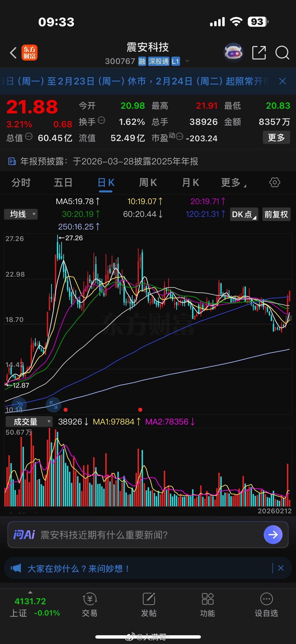The width and height of the screenshot is (296, 644).
Task: Dismiss the 妙想 promotion bar
Action: tap(281, 568)
